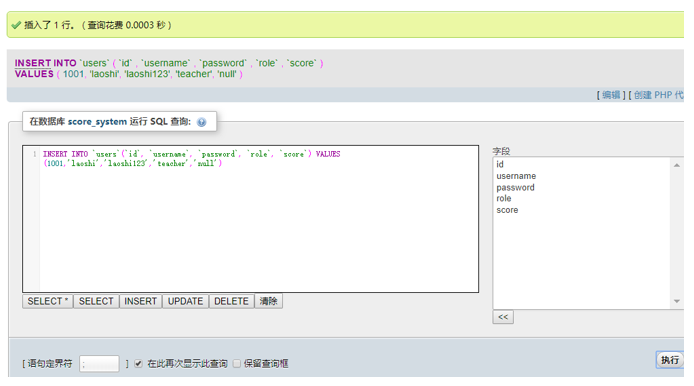The image size is (694, 386).
Task: Click the field list scroll-down arrow
Action: (677, 301)
